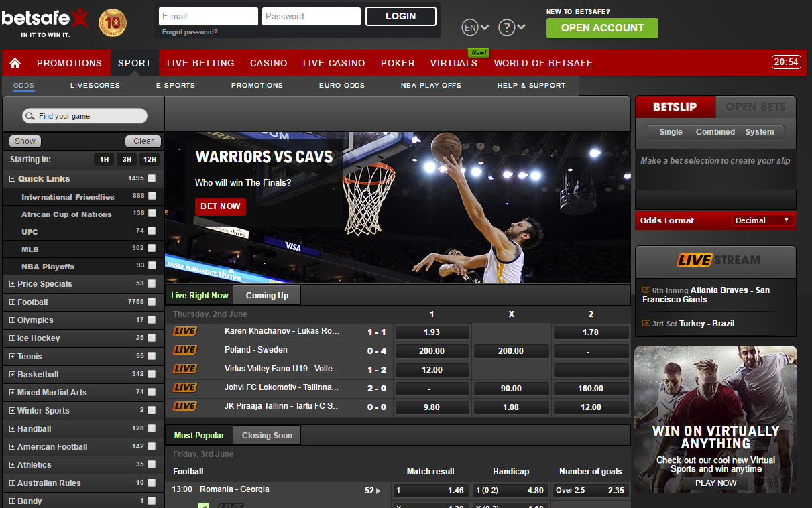Tick the UFC checkbox
The image size is (812, 508).
coord(152,231)
